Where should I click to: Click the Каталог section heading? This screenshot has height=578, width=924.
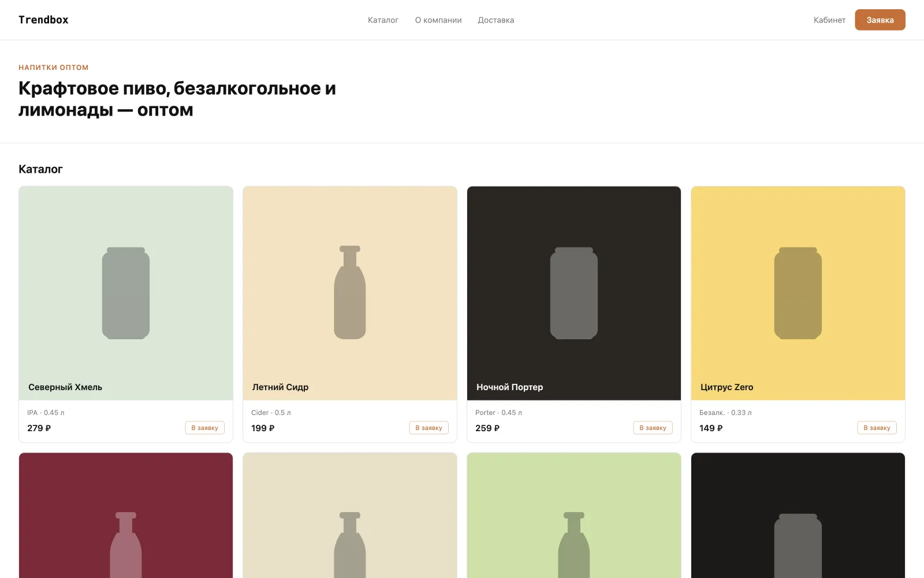[40, 169]
